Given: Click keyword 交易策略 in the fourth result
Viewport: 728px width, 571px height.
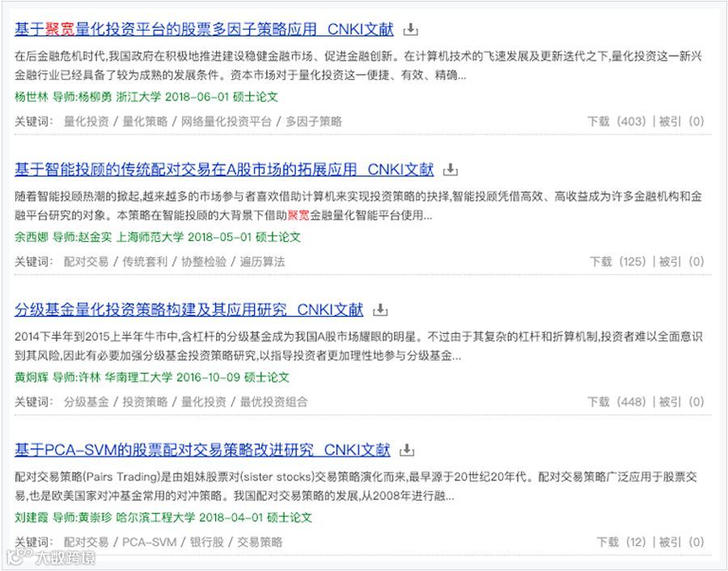Looking at the screenshot, I should [x=260, y=542].
